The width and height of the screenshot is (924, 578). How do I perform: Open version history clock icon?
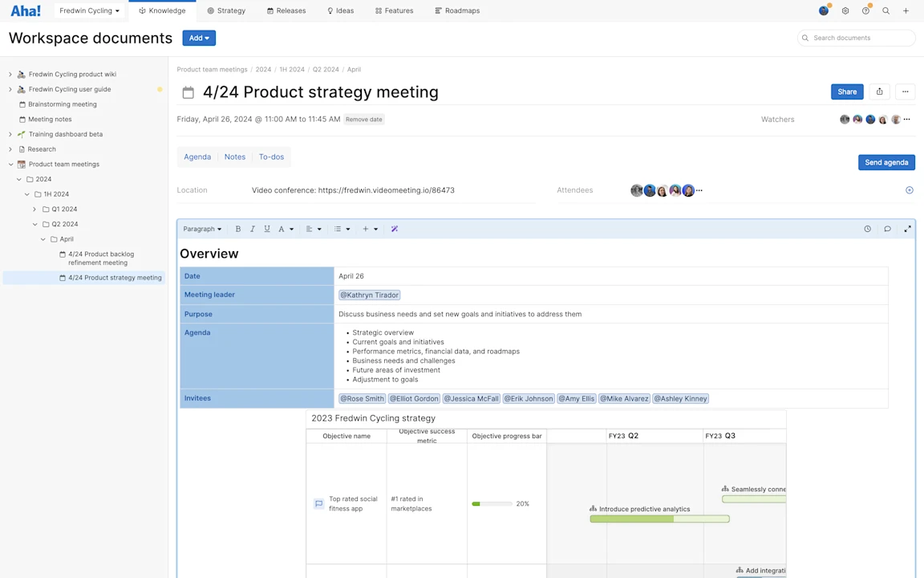867,229
